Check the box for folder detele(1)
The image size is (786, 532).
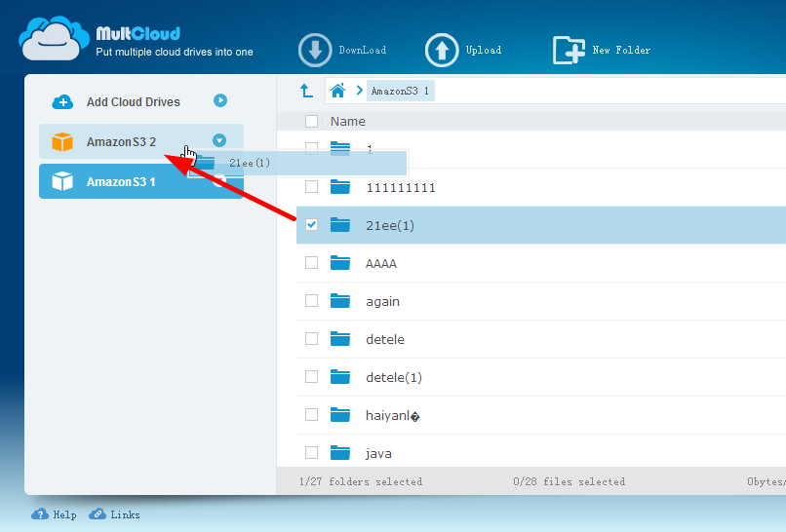pyautogui.click(x=311, y=377)
